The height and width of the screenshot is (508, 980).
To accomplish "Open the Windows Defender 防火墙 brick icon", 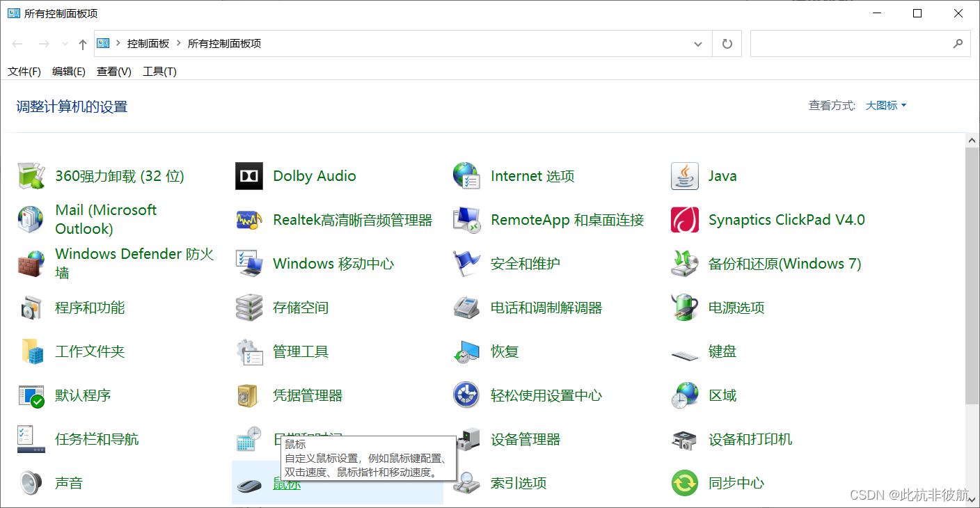I will pos(31,264).
